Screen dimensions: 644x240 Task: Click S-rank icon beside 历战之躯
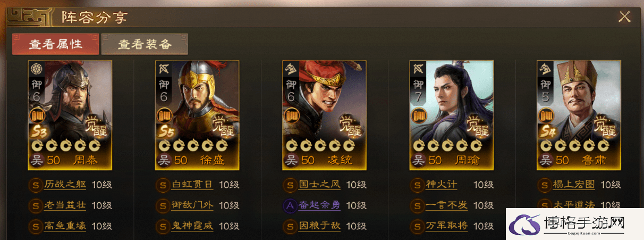pyautogui.click(x=36, y=186)
